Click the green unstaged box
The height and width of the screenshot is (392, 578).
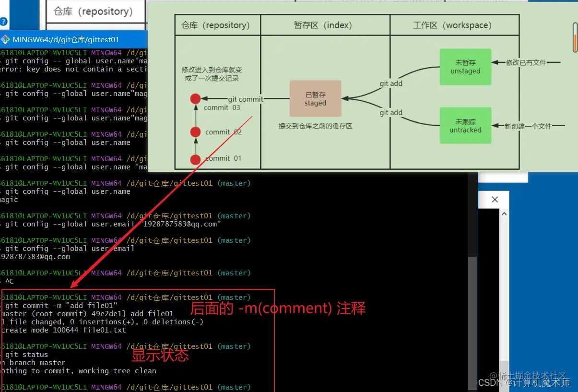pos(465,67)
